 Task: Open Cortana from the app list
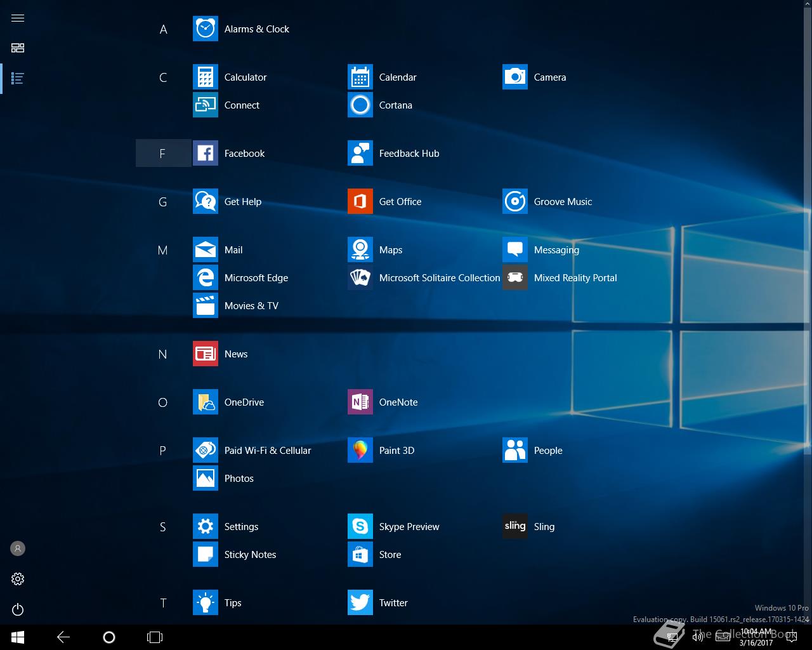tap(360, 105)
